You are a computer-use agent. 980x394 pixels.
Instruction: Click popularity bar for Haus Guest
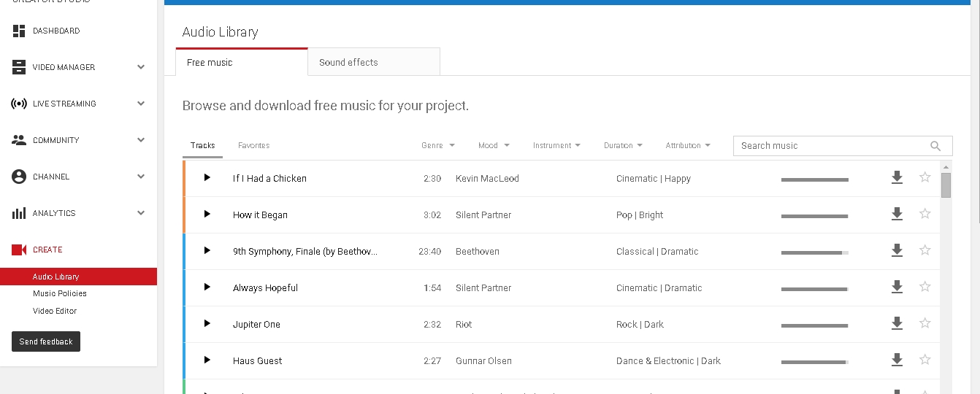pos(815,362)
